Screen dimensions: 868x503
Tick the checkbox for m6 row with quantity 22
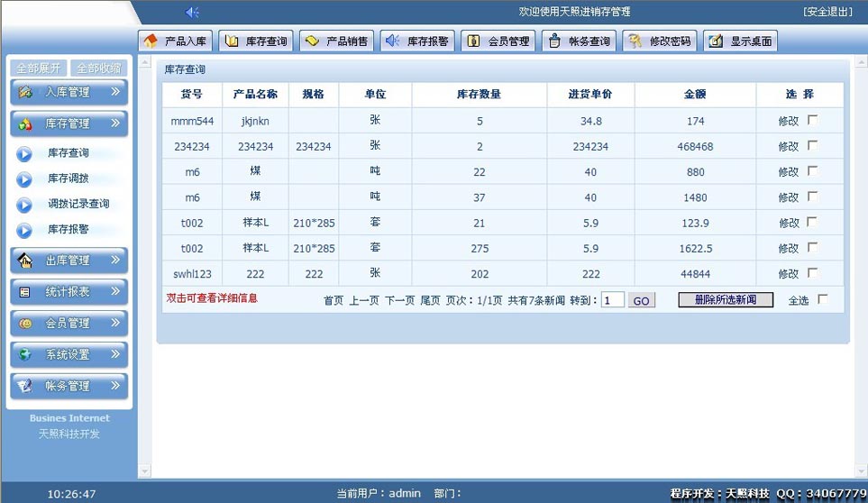(x=813, y=170)
